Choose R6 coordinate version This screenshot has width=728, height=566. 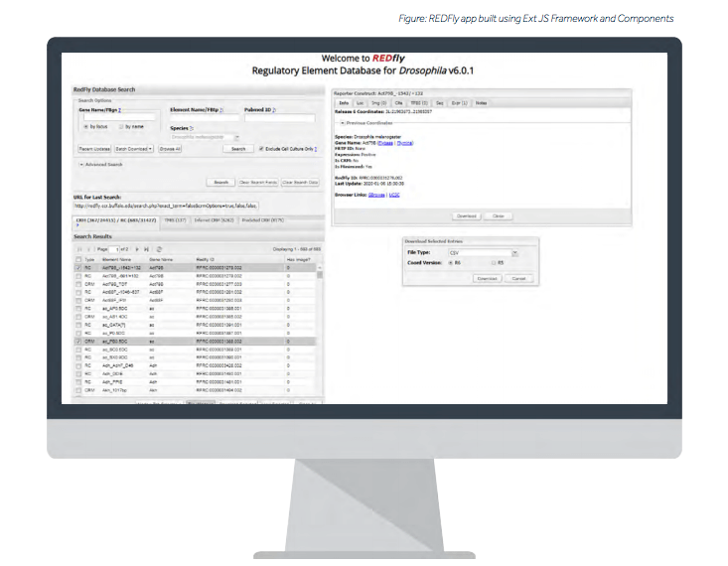tap(450, 263)
